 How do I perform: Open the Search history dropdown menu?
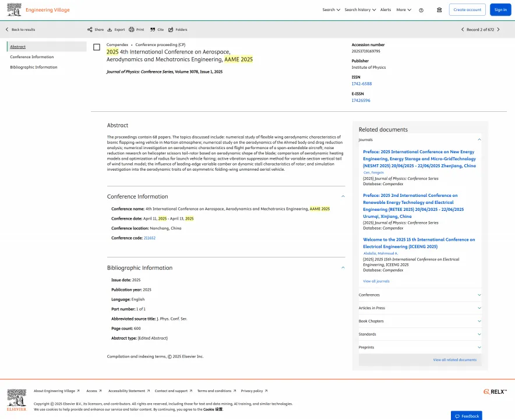pos(360,10)
